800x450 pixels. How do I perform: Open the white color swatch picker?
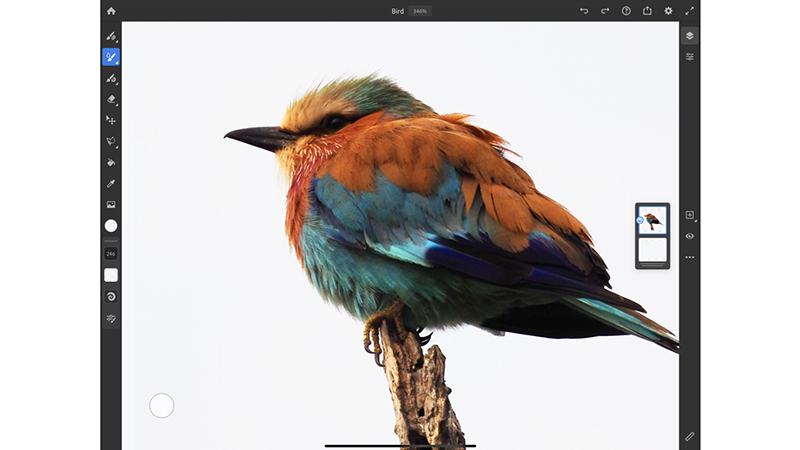111,226
